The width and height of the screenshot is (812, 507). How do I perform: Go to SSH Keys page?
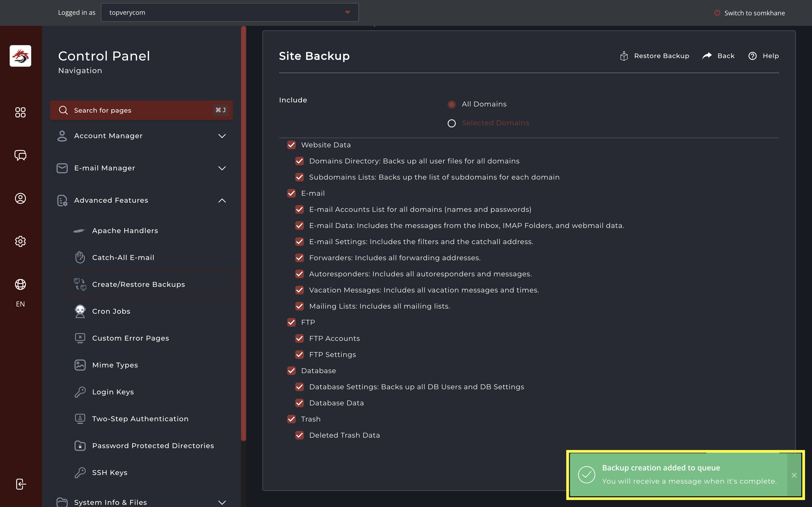click(x=110, y=473)
